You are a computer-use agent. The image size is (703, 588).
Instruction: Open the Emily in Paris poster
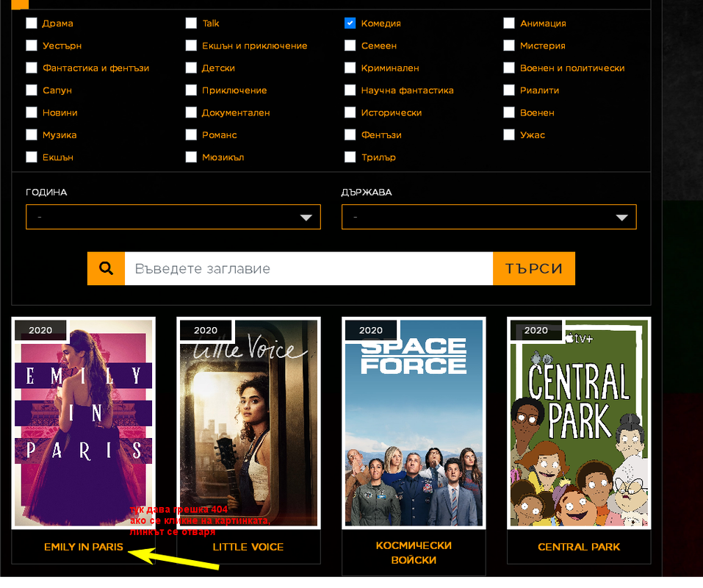point(84,423)
